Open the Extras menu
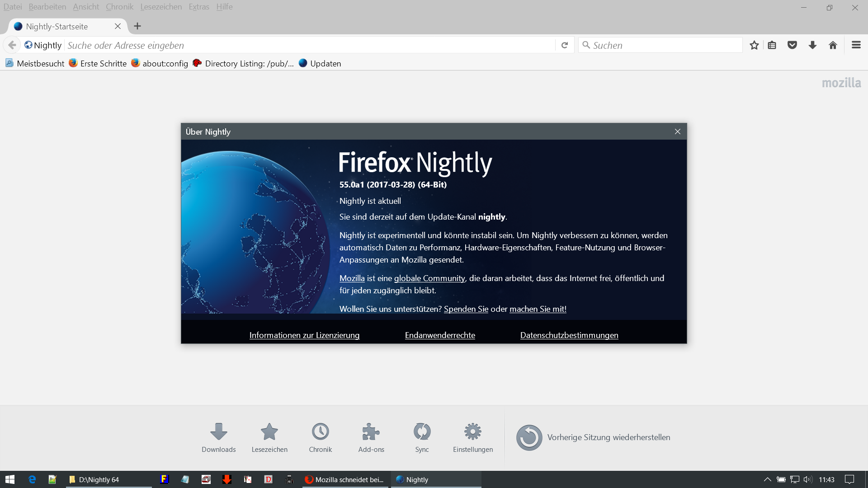Screen dimensions: 868x488 point(199,7)
